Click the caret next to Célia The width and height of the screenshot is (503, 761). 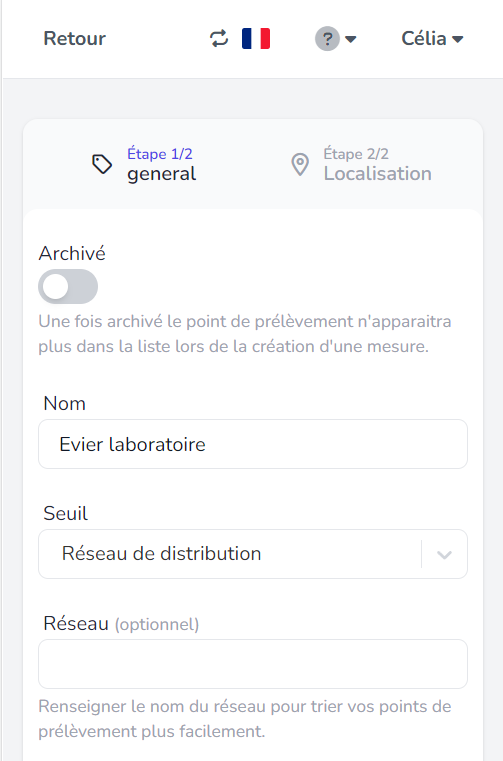pyautogui.click(x=457, y=39)
